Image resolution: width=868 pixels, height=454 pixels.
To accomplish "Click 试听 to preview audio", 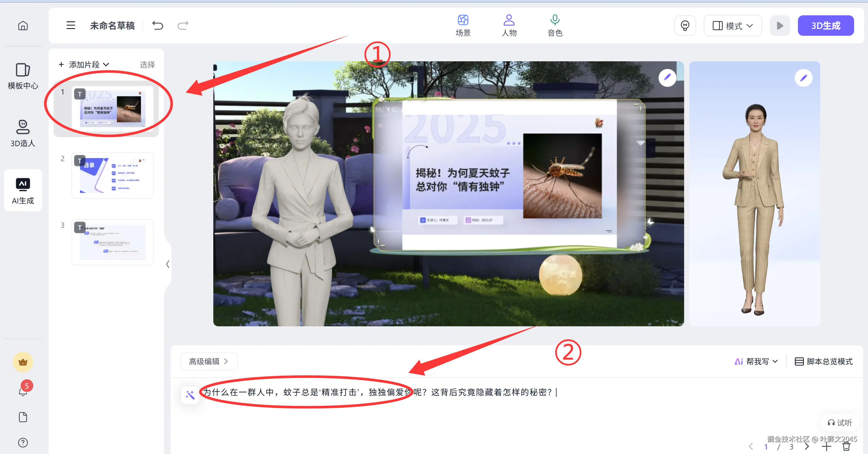I will (840, 423).
